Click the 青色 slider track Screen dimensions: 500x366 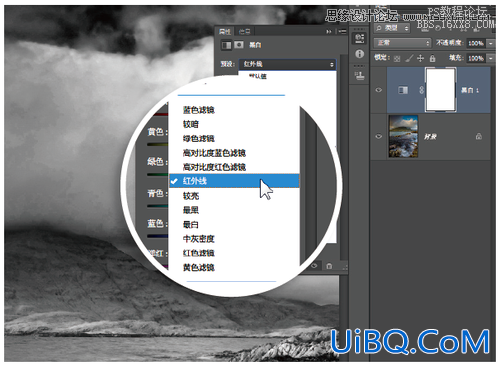[157, 206]
